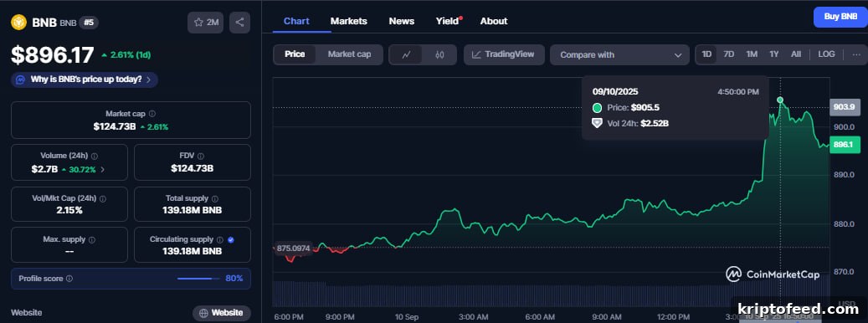Switch to candlestick chart icon
Viewport: 868px width, 323px height.
[x=440, y=54]
